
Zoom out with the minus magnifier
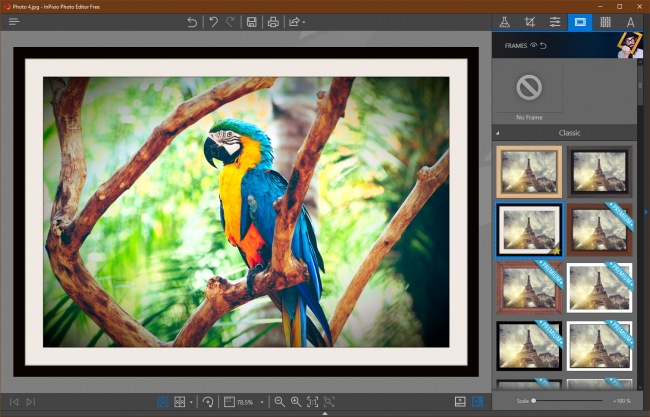click(x=279, y=402)
